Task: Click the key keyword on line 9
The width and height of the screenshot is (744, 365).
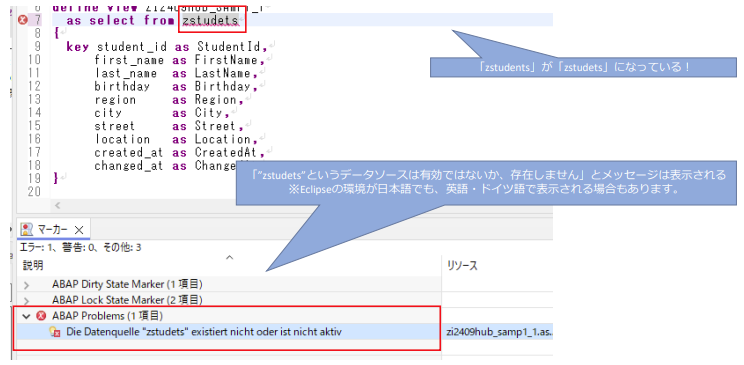Action: point(77,47)
